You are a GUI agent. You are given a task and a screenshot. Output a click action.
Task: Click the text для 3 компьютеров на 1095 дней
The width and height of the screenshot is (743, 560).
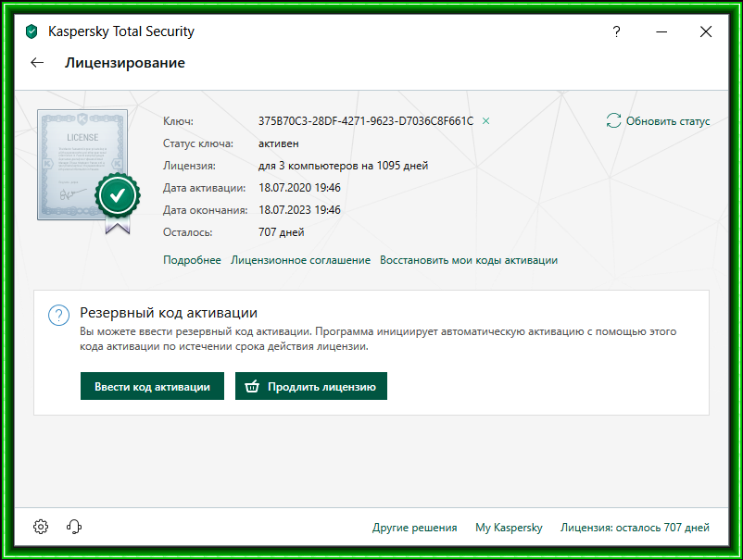[x=343, y=166]
